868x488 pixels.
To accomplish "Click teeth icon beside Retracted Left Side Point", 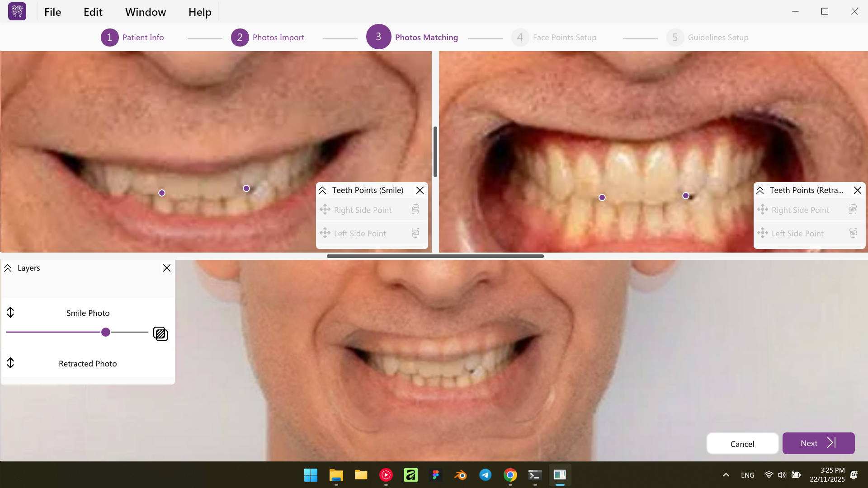I will [x=853, y=233].
